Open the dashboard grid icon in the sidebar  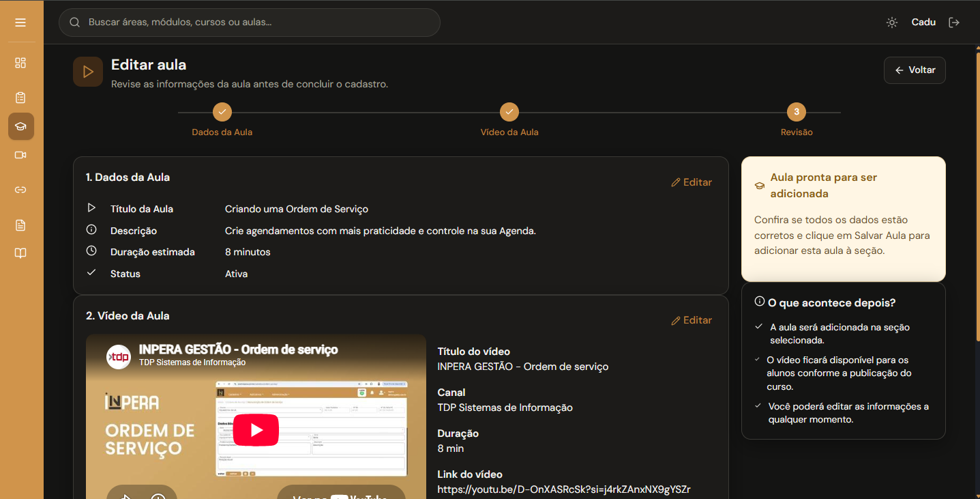point(20,63)
